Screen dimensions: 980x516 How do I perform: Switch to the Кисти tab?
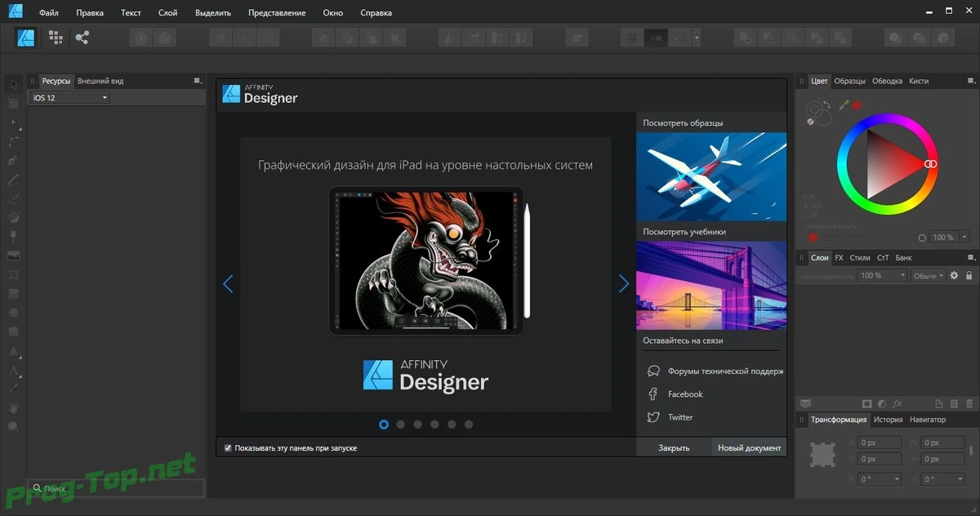pyautogui.click(x=919, y=81)
